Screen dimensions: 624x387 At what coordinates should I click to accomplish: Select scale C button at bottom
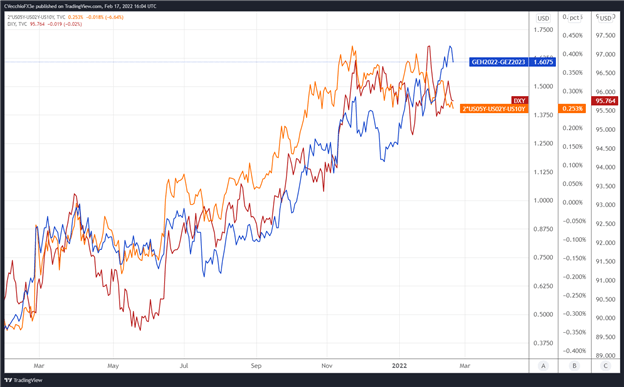pos(606,366)
